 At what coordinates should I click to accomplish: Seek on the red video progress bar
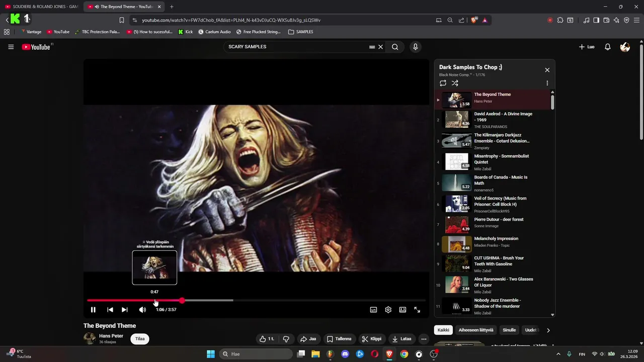click(256, 301)
